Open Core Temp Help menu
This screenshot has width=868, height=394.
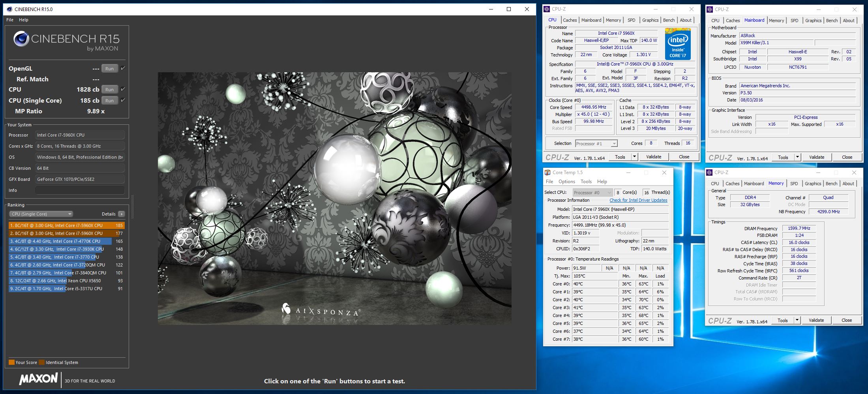click(x=602, y=182)
